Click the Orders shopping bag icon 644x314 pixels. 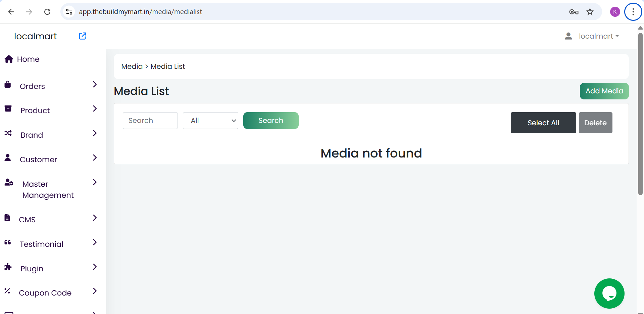point(8,85)
